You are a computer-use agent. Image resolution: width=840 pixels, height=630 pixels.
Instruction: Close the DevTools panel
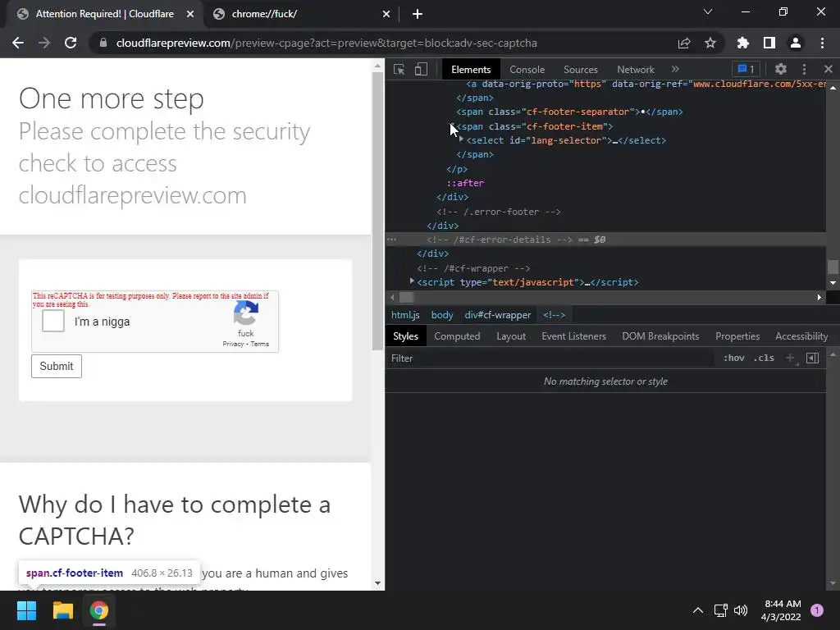click(829, 69)
